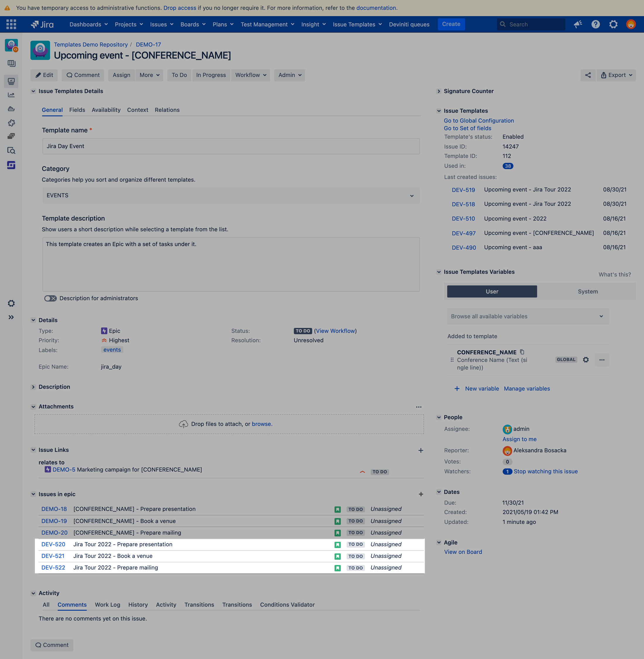Screen dimensions: 644x659
Task: Click the share icon button
Action: pyautogui.click(x=588, y=75)
